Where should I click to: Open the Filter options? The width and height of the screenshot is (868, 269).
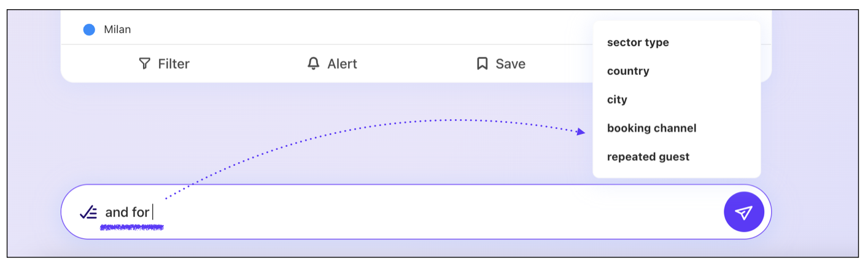pyautogui.click(x=174, y=64)
